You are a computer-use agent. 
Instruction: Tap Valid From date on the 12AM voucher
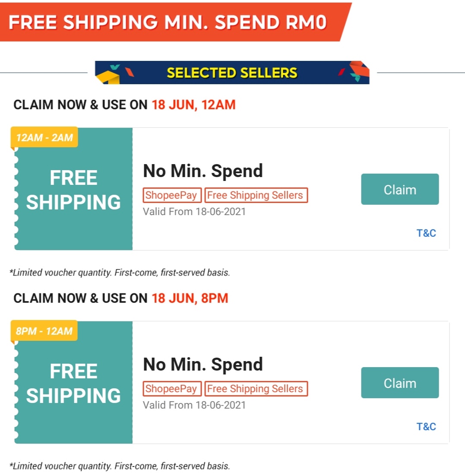[x=194, y=212]
